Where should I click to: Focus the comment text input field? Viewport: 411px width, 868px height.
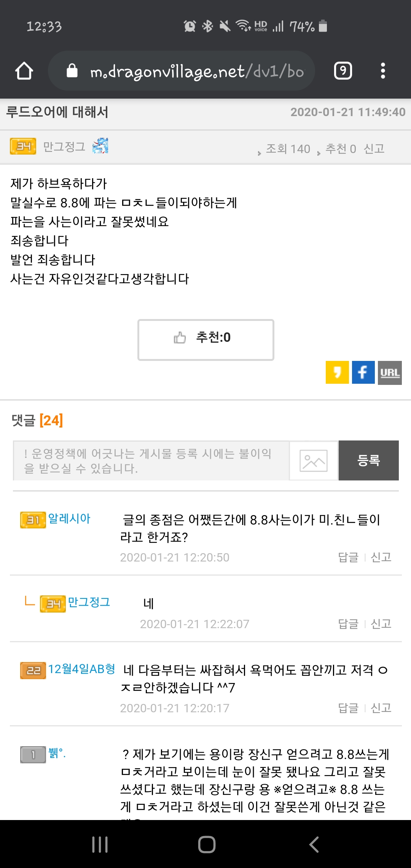click(151, 461)
